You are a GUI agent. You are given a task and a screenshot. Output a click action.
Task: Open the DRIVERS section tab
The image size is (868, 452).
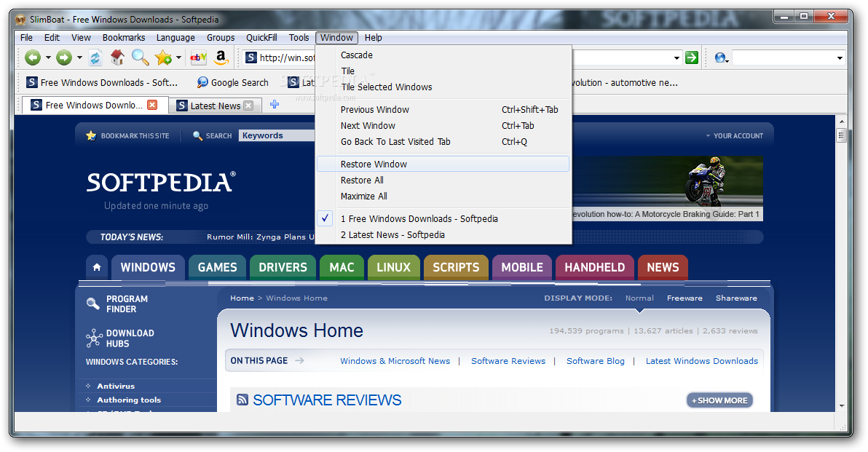point(283,267)
